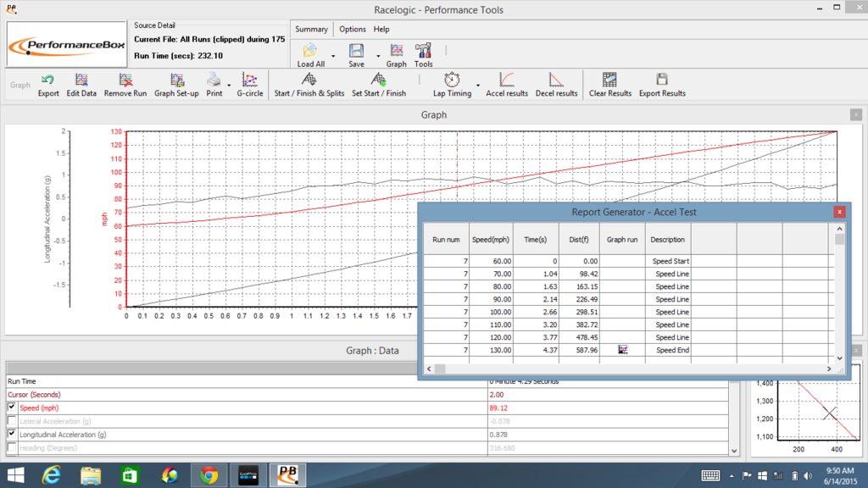
Task: Open the Summary tab
Action: coord(311,30)
